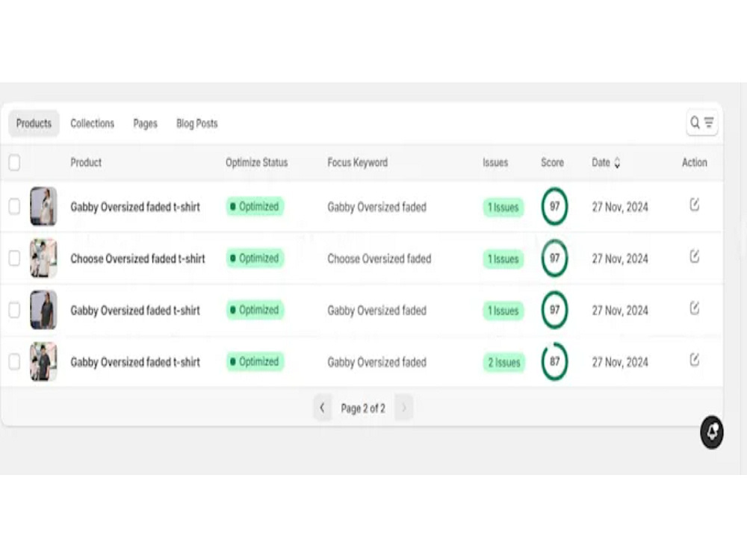Click the Action column header

pos(695,162)
